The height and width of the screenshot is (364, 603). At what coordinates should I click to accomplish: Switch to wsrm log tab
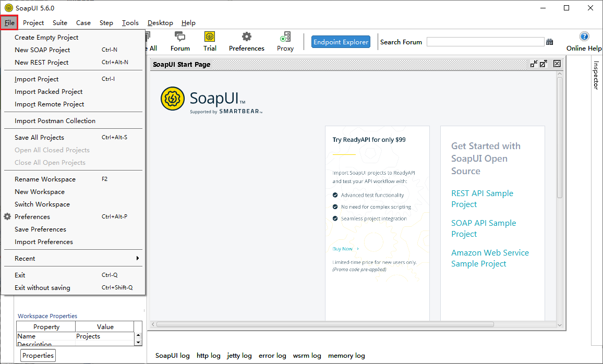coord(307,356)
